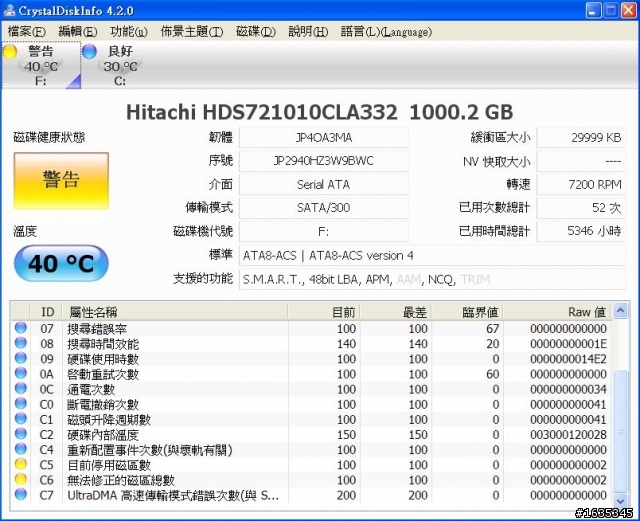Click the supported features field with S.M.A.R.T.
The height and width of the screenshot is (521, 640).
coord(433,279)
